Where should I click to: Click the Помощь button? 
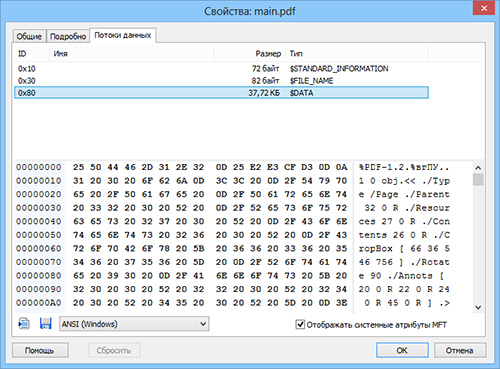click(x=40, y=350)
